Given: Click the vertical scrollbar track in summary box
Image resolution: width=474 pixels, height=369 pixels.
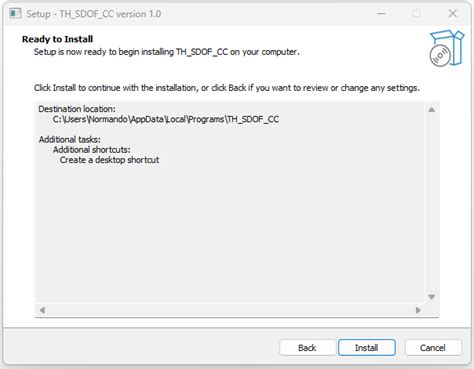Looking at the screenshot, I should pos(431,203).
